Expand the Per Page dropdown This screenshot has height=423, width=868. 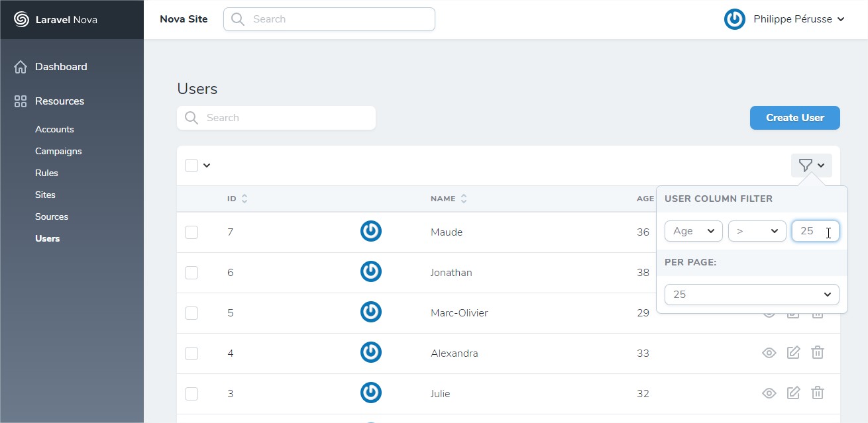[x=751, y=295]
